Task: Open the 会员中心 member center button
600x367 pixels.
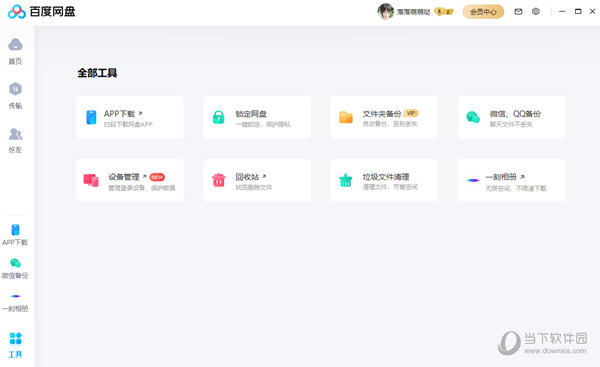Action: [483, 12]
